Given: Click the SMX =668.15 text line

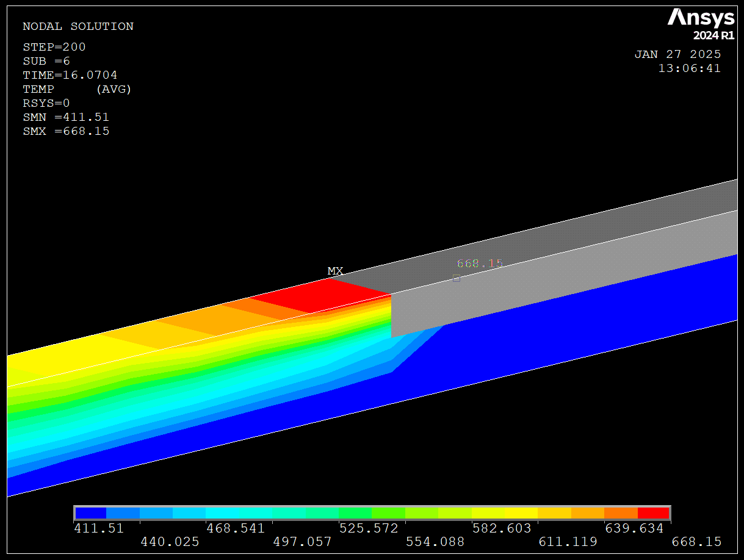Looking at the screenshot, I should 66,131.
